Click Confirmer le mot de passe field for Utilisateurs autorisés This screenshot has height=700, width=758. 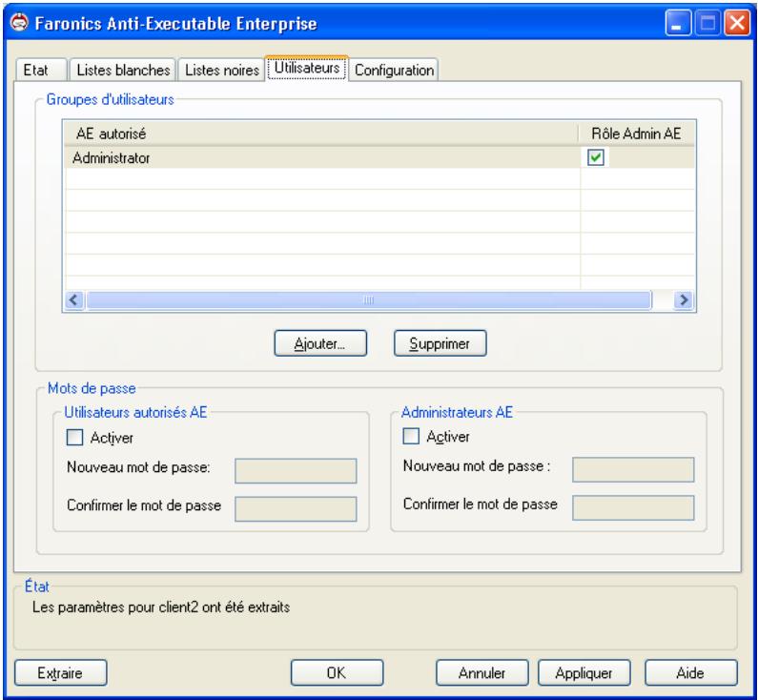point(296,509)
